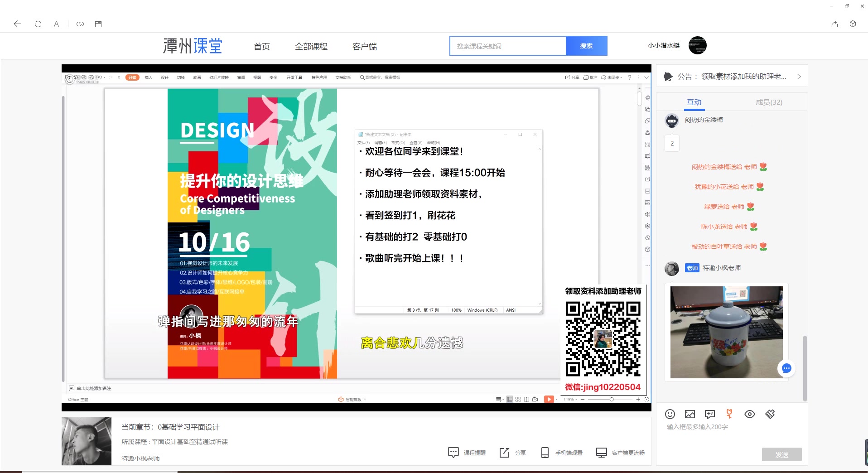This screenshot has width=868, height=473.
Task: Toggle the announcement bell in the 公告 bar
Action: point(668,76)
